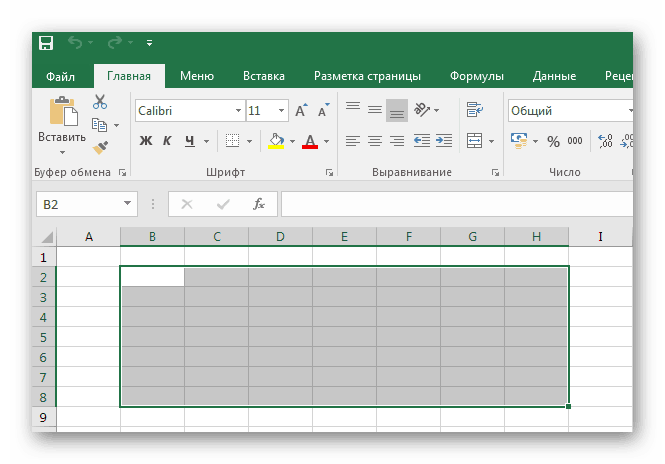Click the decrease indent icon
The image size is (665, 464).
click(422, 141)
